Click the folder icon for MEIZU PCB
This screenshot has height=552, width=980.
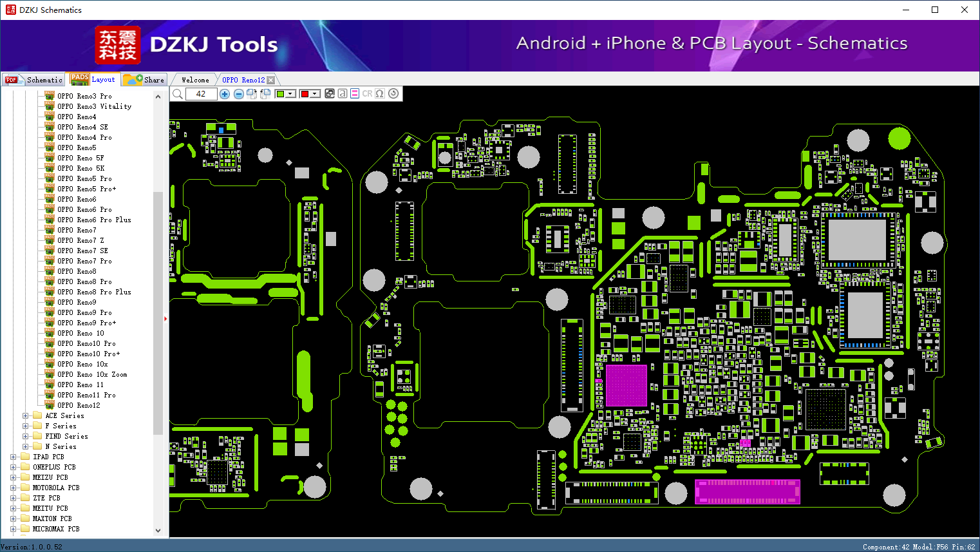click(25, 477)
